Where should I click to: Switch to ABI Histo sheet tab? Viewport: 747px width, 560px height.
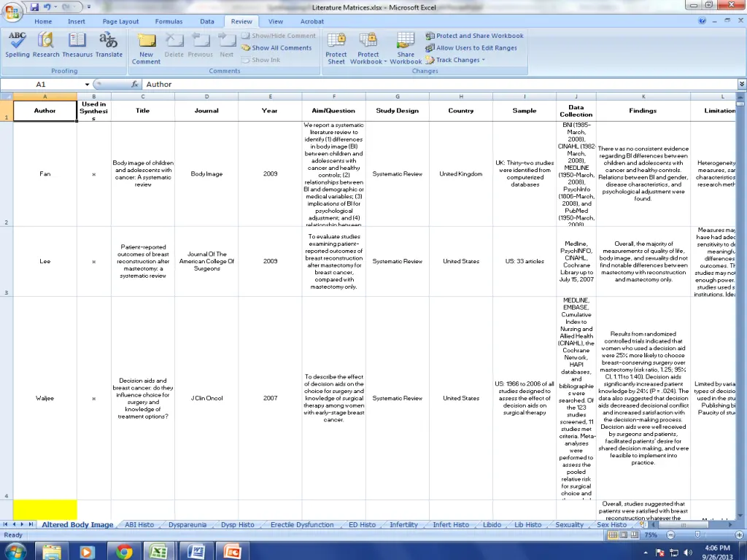[x=139, y=525]
